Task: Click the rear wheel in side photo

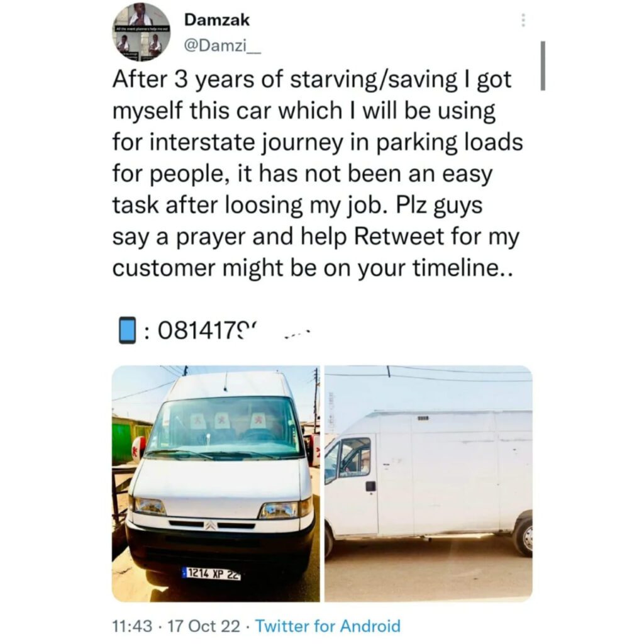Action: coord(523,535)
